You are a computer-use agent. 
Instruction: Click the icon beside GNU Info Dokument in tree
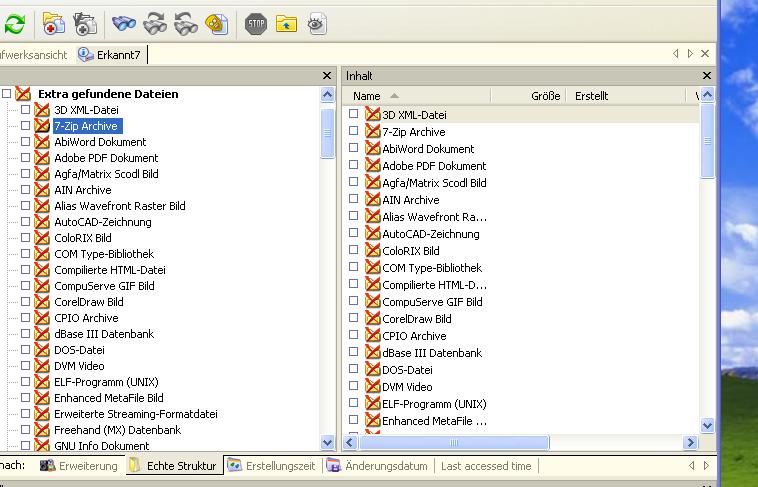(42, 445)
